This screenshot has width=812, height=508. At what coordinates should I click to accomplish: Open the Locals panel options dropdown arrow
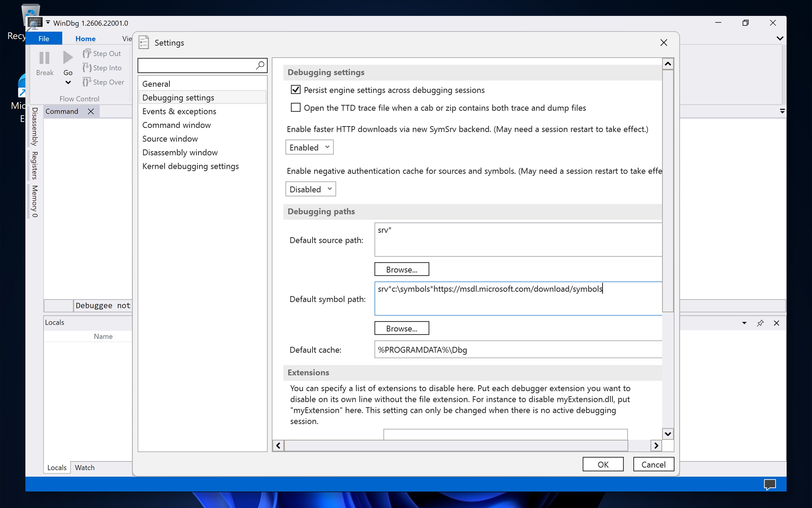click(744, 323)
